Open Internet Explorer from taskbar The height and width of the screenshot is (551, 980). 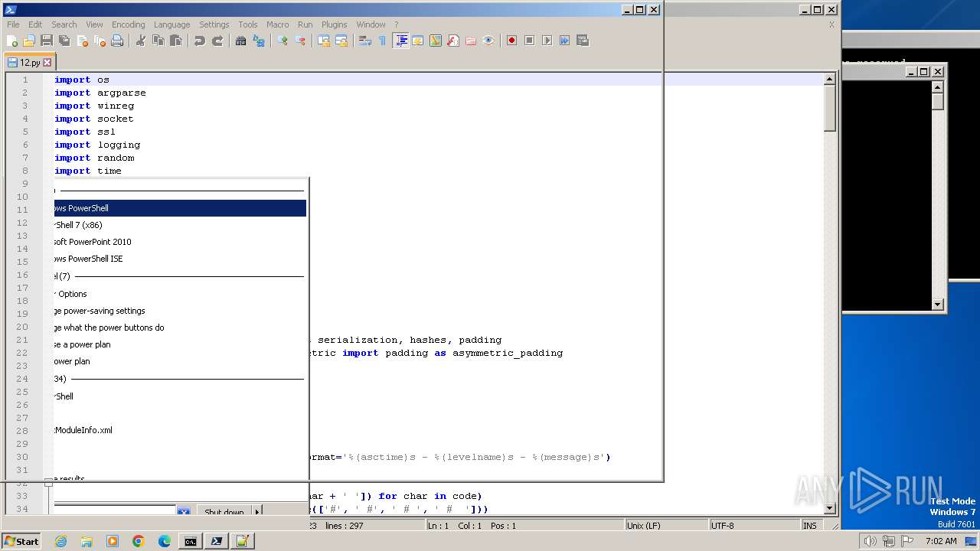[60, 541]
